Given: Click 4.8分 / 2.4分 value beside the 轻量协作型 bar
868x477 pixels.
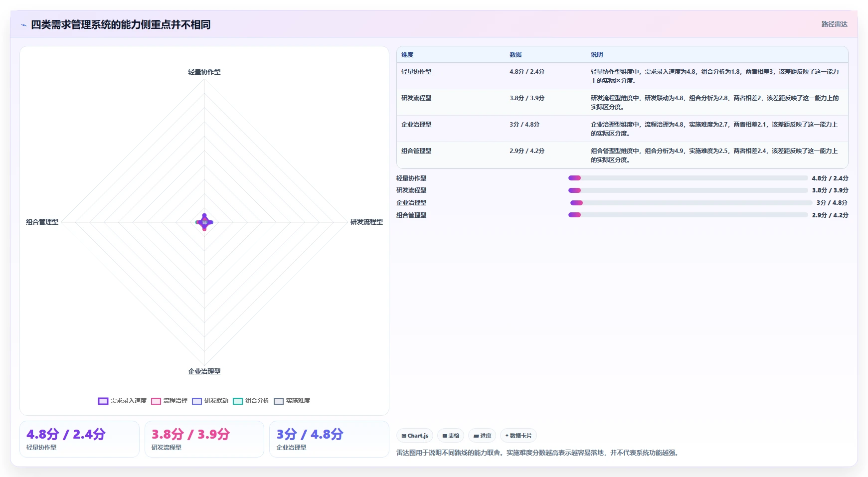Looking at the screenshot, I should [830, 178].
